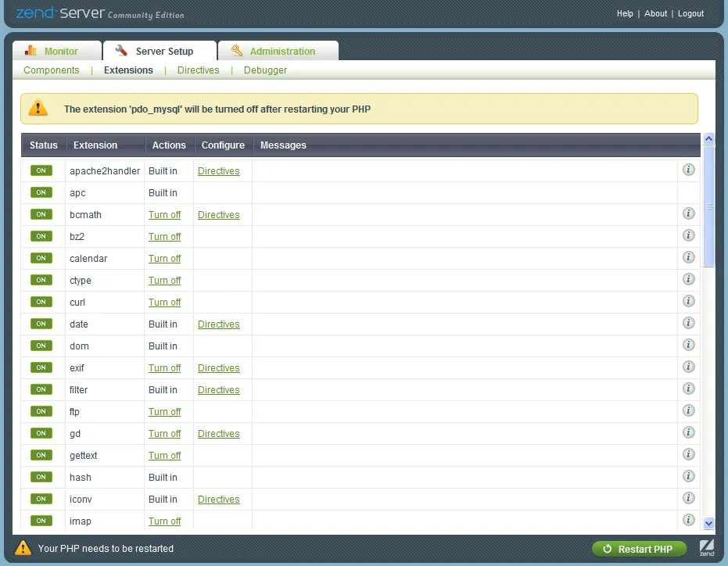
Task: Click ON status badge for exif
Action: (x=41, y=367)
